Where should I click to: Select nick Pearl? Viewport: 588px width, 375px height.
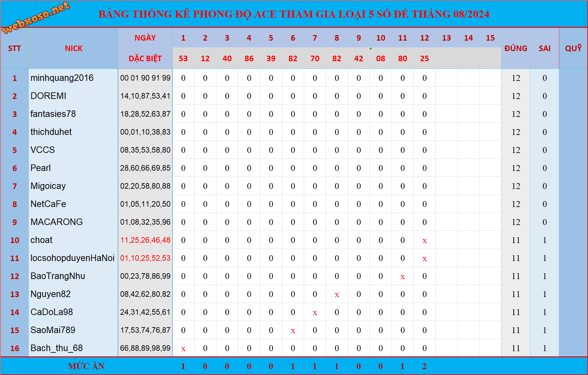click(41, 168)
